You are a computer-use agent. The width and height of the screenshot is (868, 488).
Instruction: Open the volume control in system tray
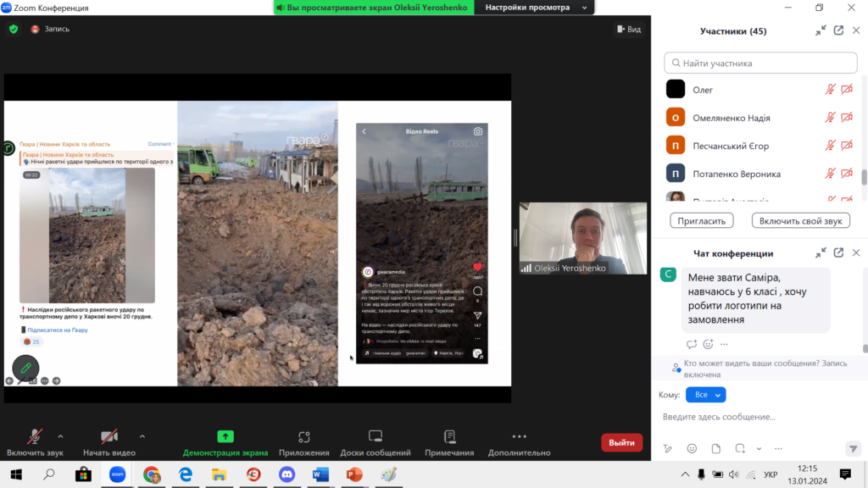coord(734,474)
